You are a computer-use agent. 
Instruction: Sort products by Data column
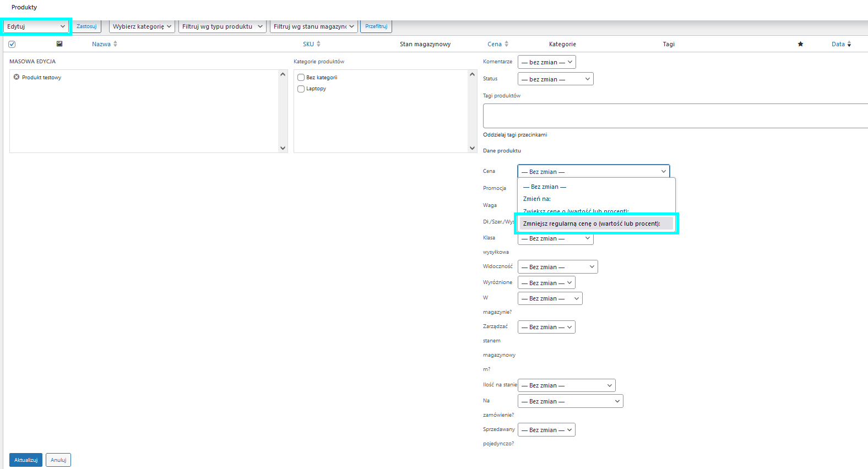[x=838, y=44]
